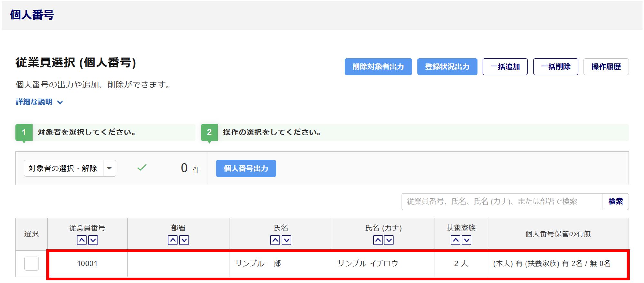Sort 扶養家族 column ascending
This screenshot has width=644, height=283.
(x=456, y=240)
